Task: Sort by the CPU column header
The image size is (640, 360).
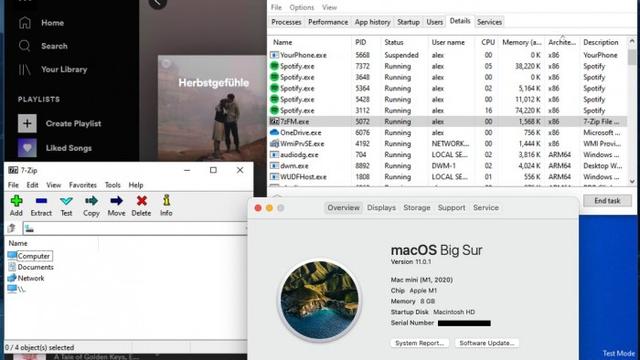Action: [x=488, y=42]
